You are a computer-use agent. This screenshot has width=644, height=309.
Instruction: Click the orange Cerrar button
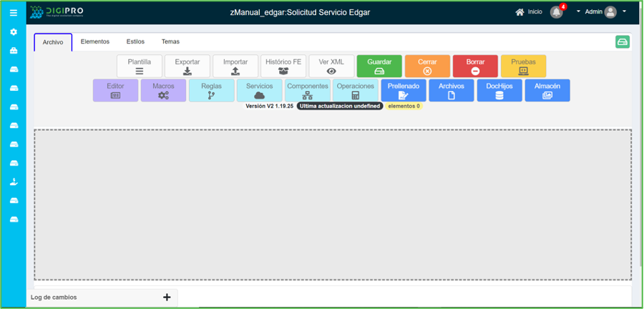[x=427, y=67]
